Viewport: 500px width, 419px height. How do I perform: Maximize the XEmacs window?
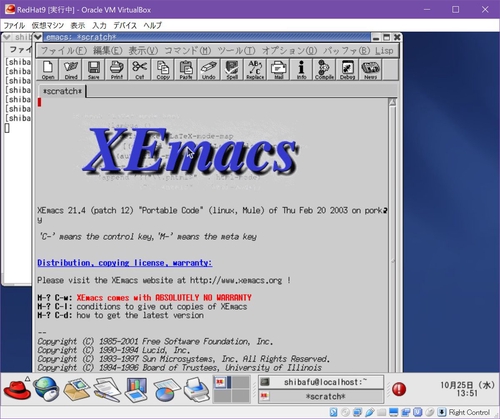click(x=386, y=37)
